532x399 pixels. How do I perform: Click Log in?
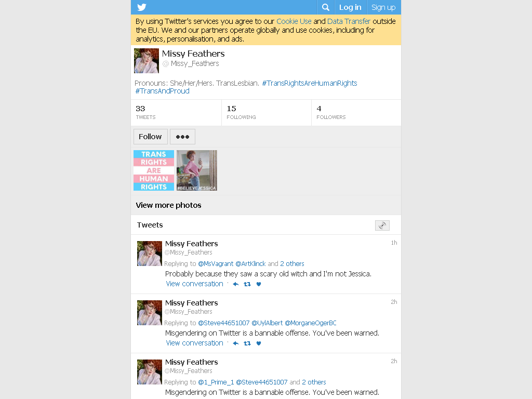point(350,7)
